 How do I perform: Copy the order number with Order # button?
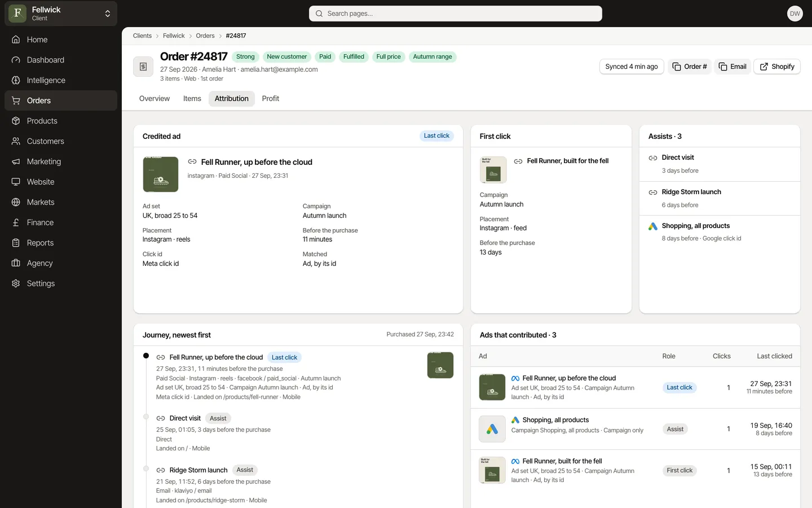tap(690, 67)
